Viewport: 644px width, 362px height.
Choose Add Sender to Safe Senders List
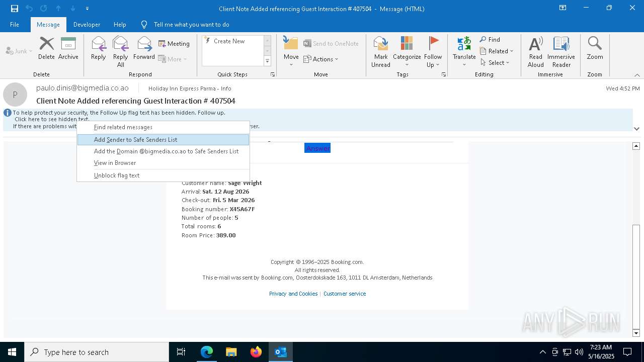(x=164, y=140)
